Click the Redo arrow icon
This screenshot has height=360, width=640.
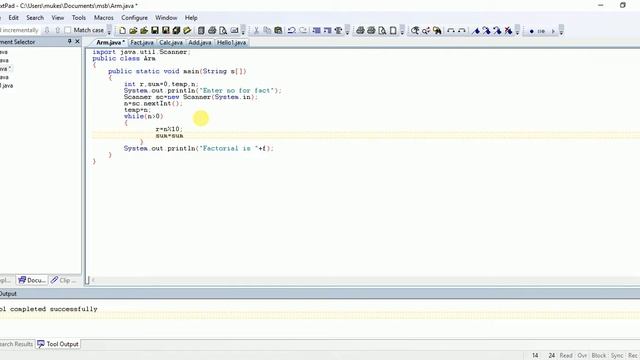302,31
